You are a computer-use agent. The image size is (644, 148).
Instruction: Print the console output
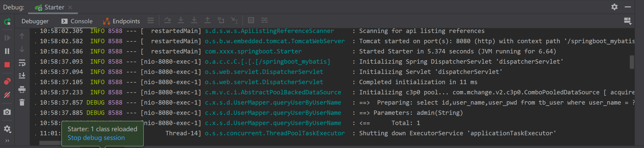point(22,89)
